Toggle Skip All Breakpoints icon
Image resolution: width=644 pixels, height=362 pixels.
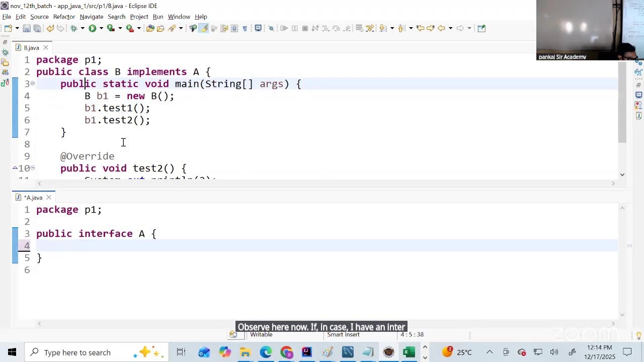click(x=271, y=28)
